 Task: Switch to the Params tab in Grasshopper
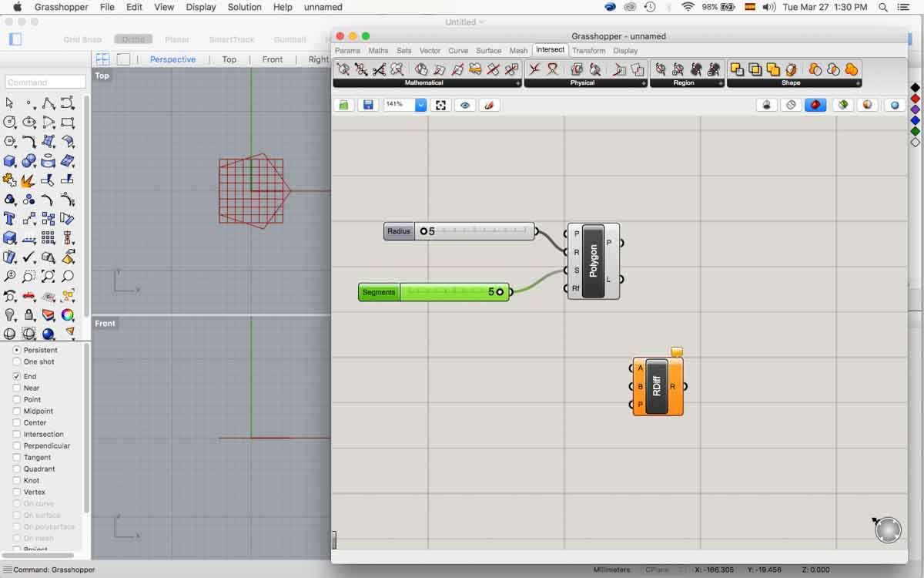(347, 51)
